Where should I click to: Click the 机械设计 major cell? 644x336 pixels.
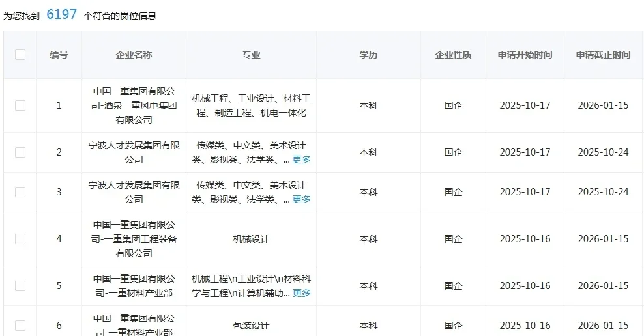[251, 239]
